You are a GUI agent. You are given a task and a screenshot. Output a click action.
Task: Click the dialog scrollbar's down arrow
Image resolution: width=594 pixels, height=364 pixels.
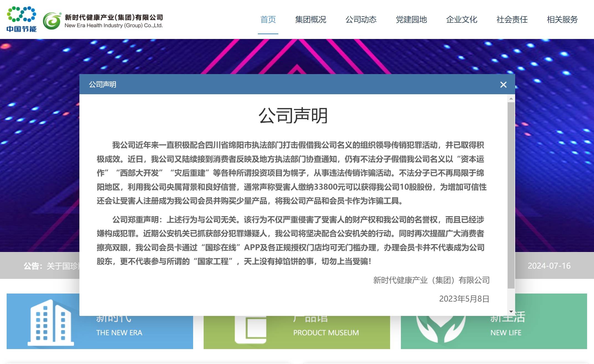[511, 311]
